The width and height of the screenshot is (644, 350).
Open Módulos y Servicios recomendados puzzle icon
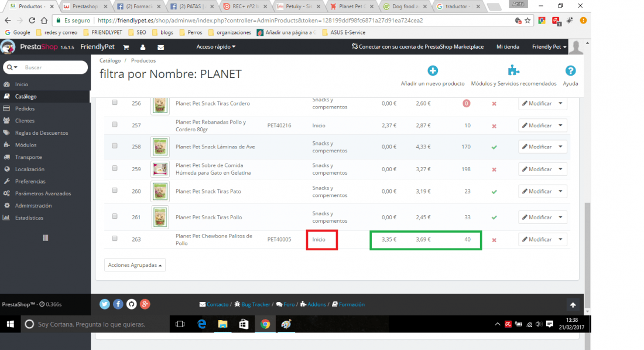coord(513,70)
